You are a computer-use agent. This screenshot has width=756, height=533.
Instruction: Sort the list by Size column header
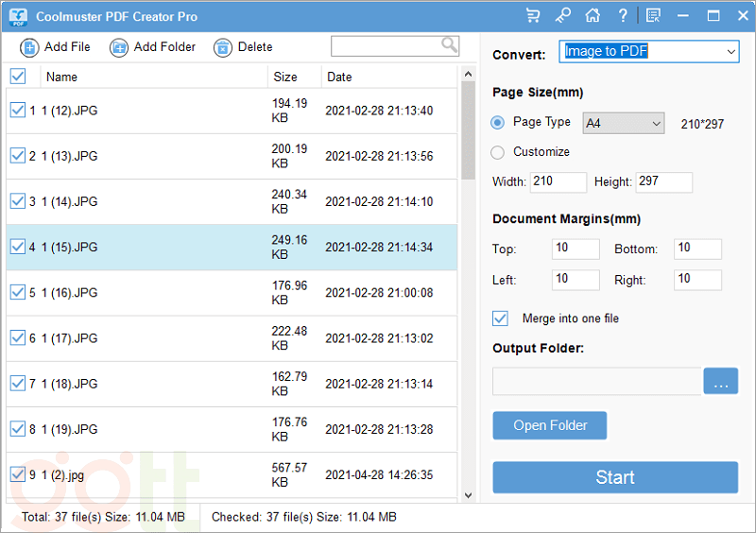[x=285, y=77]
